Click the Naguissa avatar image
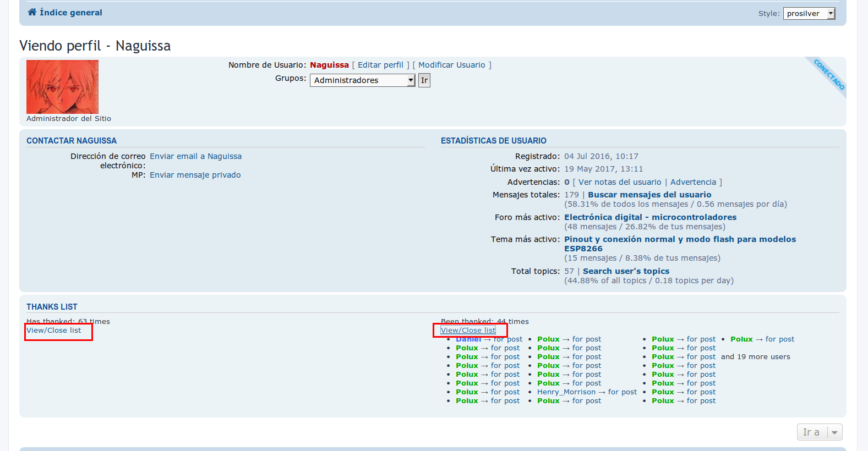This screenshot has height=451, width=868. pos(62,87)
